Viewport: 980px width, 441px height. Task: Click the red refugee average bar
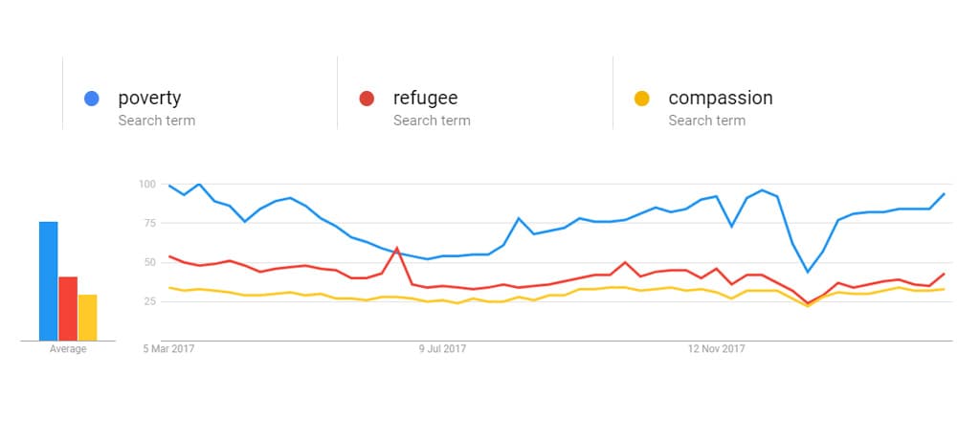point(68,308)
